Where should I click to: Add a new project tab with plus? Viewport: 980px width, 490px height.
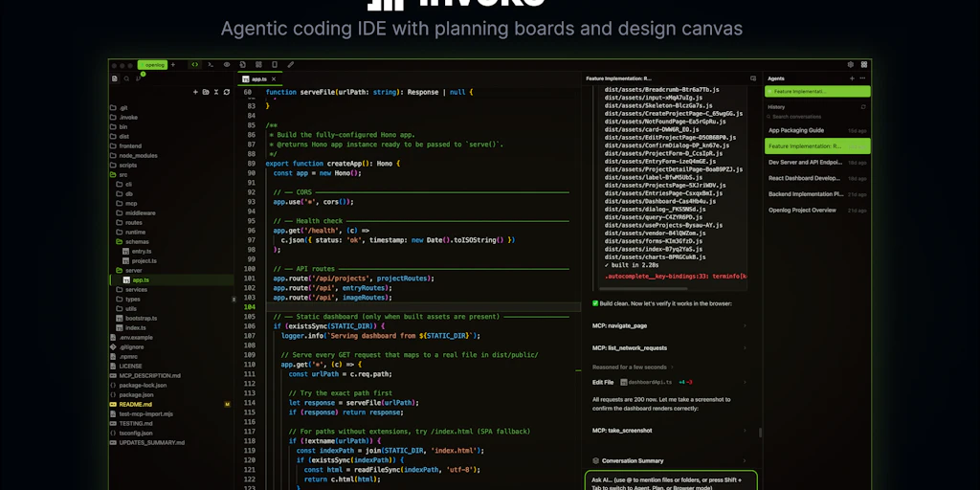173,64
